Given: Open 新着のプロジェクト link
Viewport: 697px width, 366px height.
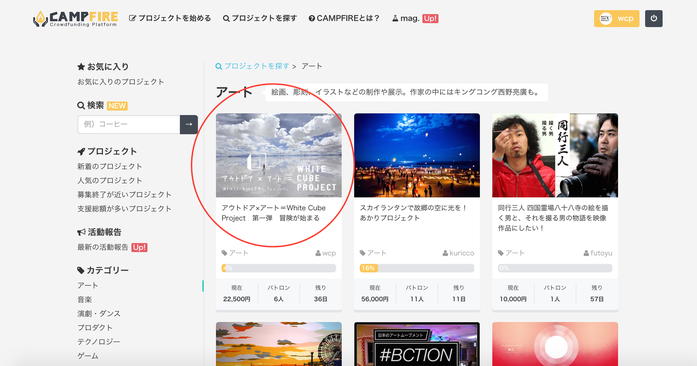Looking at the screenshot, I should point(109,166).
